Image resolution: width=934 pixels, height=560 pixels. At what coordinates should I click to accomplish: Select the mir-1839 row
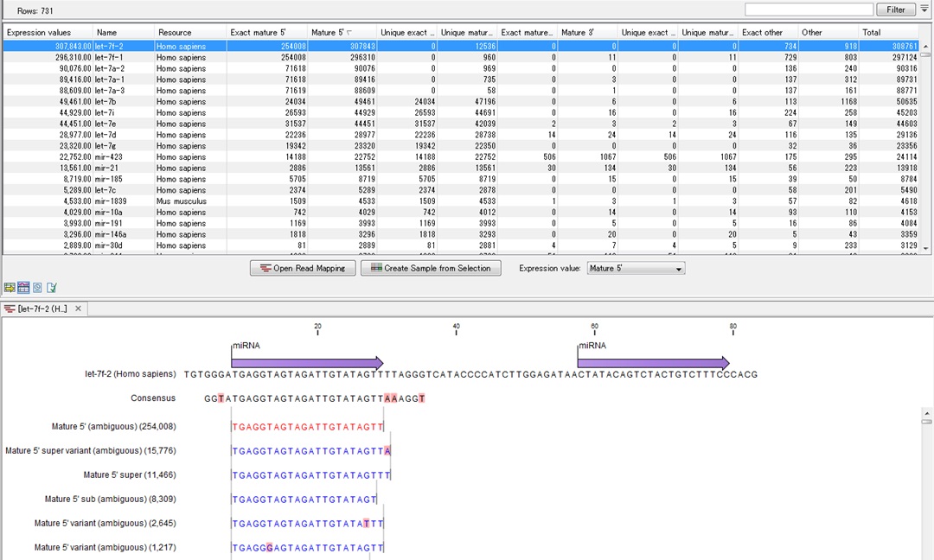[461, 201]
